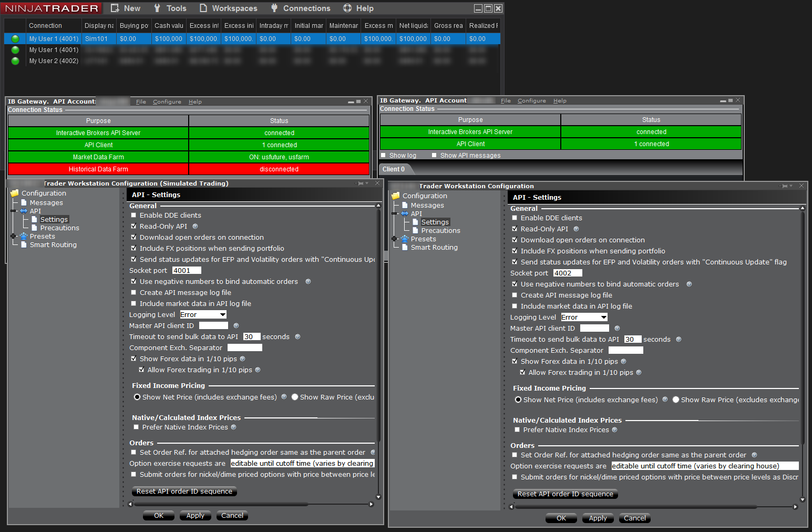This screenshot has width=812, height=532.
Task: Toggle Include FX positions checkbox, port 4002 window
Action: pos(515,251)
